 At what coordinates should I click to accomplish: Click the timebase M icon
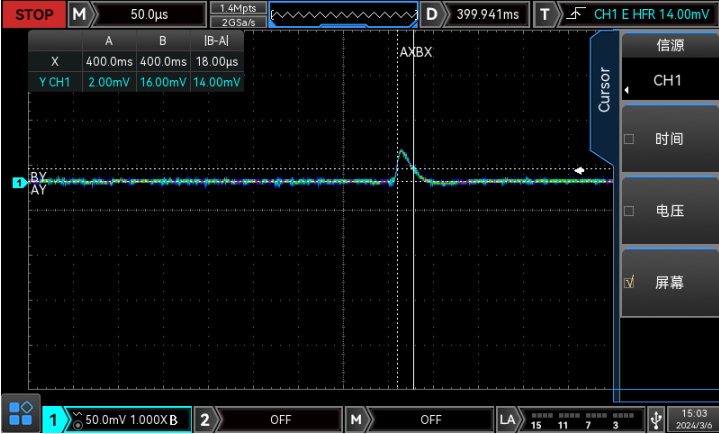coord(78,14)
